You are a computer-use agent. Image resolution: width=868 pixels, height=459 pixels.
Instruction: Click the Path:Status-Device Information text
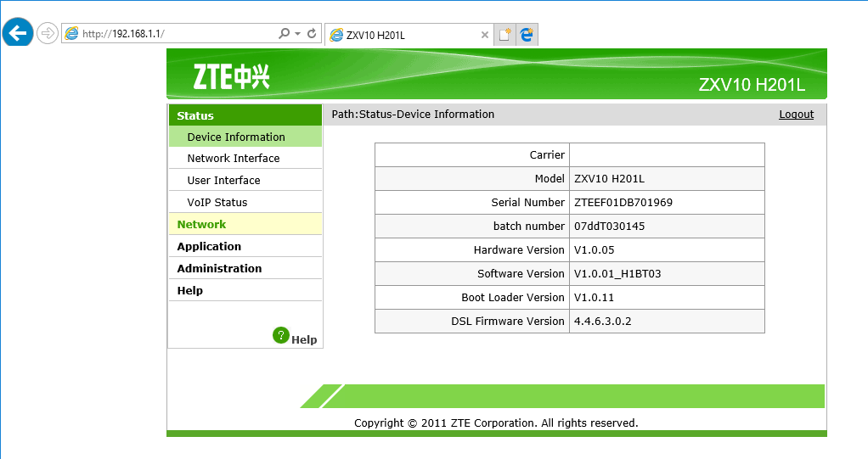tap(413, 115)
